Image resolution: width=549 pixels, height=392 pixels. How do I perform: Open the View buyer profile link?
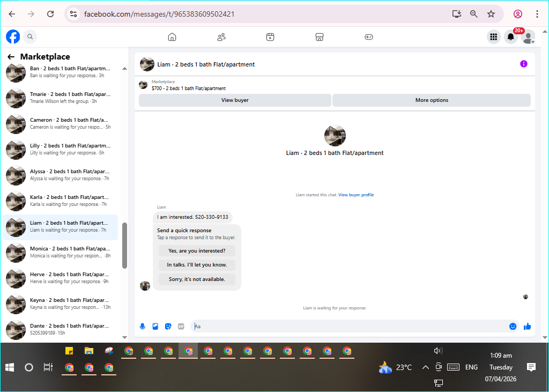(356, 195)
